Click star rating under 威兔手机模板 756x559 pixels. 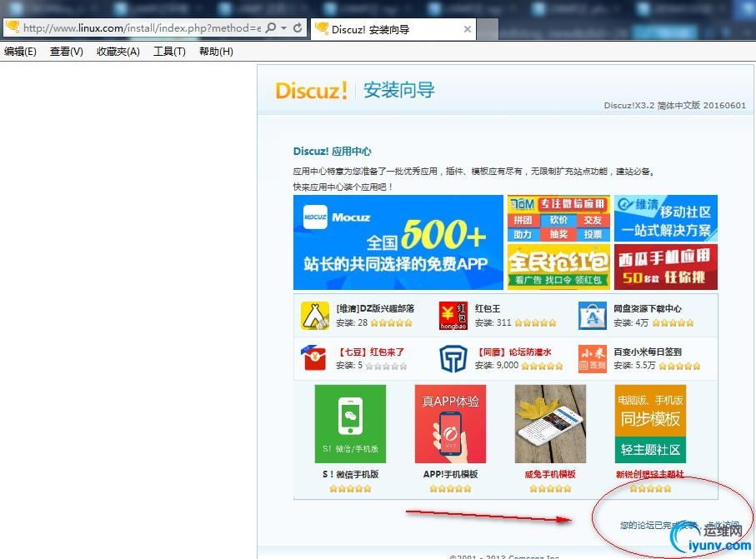point(550,489)
